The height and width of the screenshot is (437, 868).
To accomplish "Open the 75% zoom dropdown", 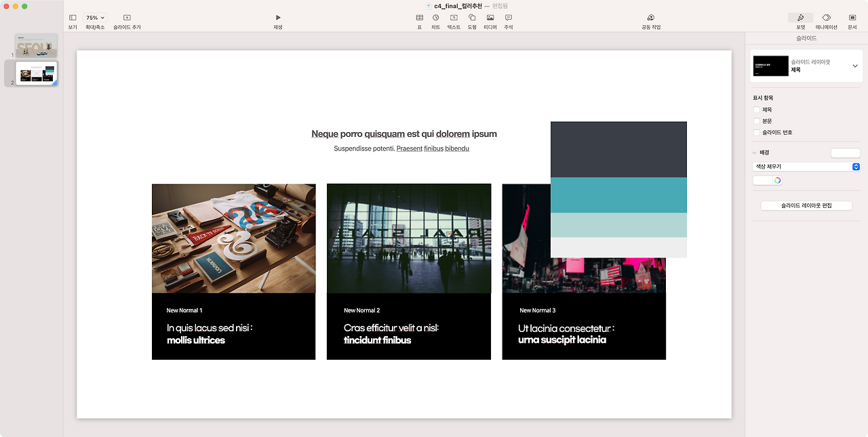I will [x=95, y=18].
